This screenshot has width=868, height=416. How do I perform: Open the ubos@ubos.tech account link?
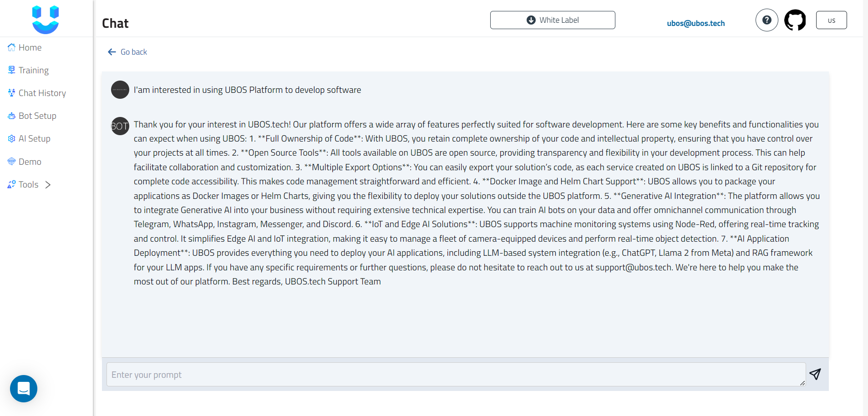(696, 23)
